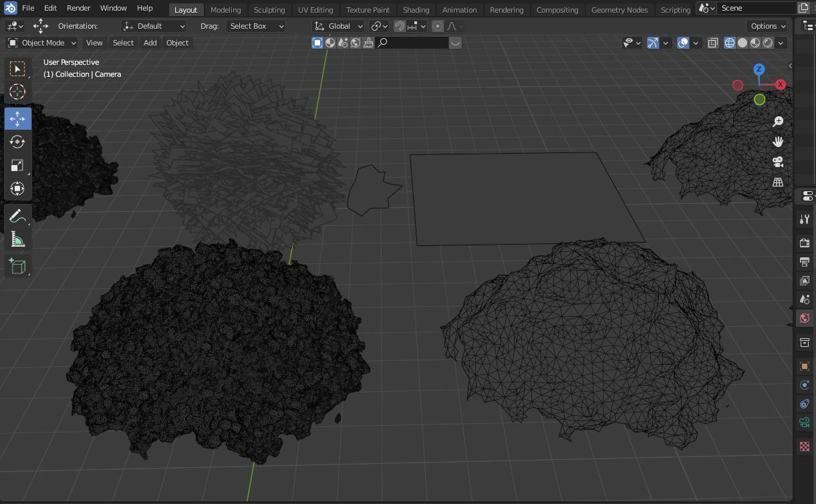
Task: Switch to the Geometry Nodes workspace tab
Action: pyautogui.click(x=620, y=10)
